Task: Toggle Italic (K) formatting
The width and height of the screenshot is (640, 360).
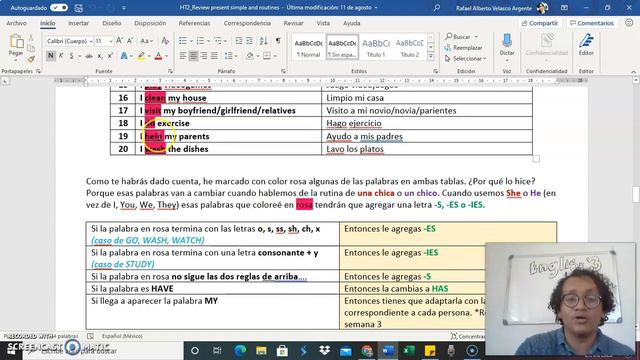Action: pos(61,56)
